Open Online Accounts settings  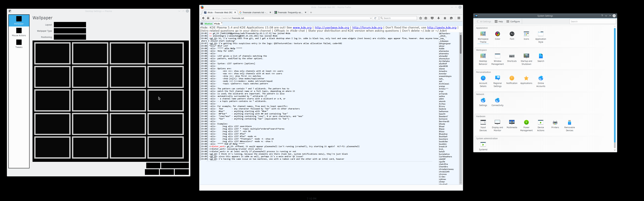pos(541,81)
